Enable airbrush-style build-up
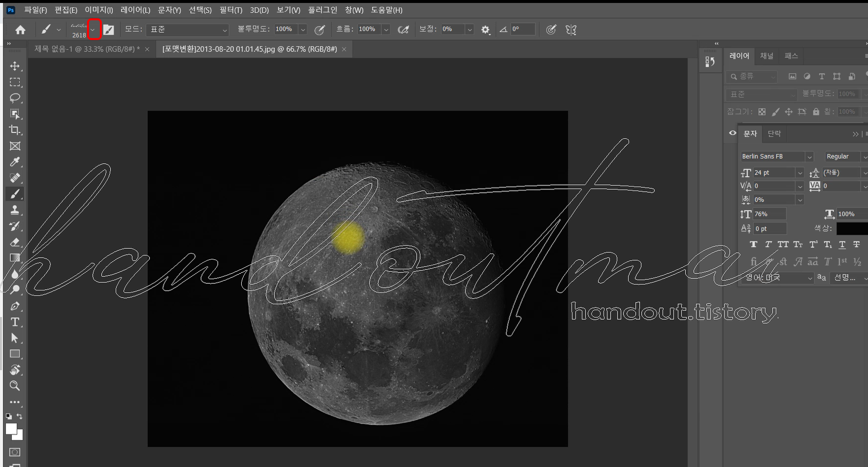Screen dimensions: 868x467 403,30
